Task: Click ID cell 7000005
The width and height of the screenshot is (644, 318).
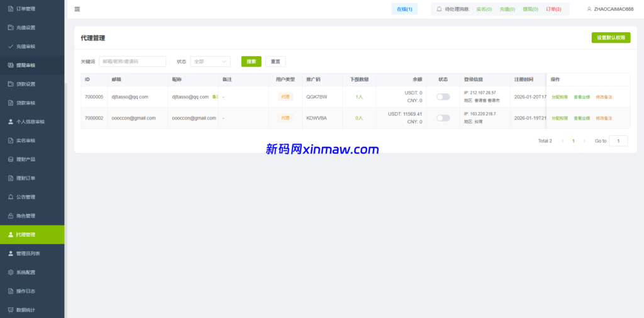Action: pyautogui.click(x=94, y=97)
